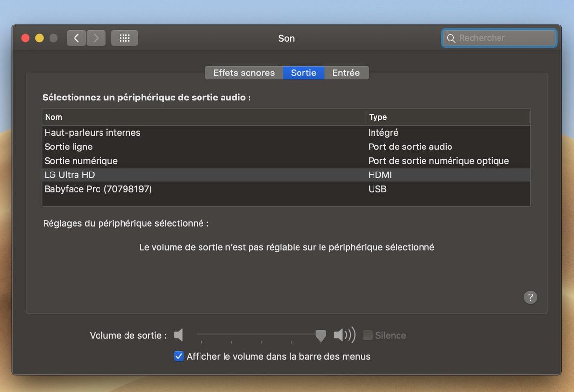Click the magnifying glass search icon
This screenshot has width=574, height=392.
point(451,38)
